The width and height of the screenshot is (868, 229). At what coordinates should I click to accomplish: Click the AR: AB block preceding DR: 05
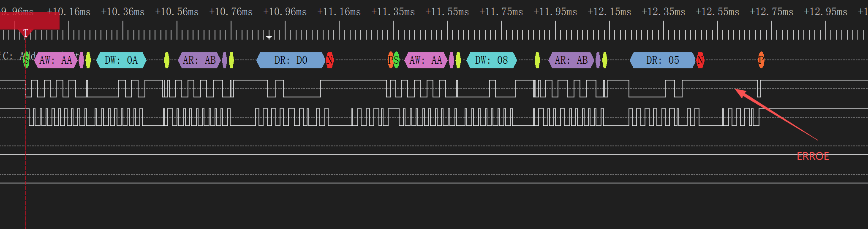pos(571,60)
